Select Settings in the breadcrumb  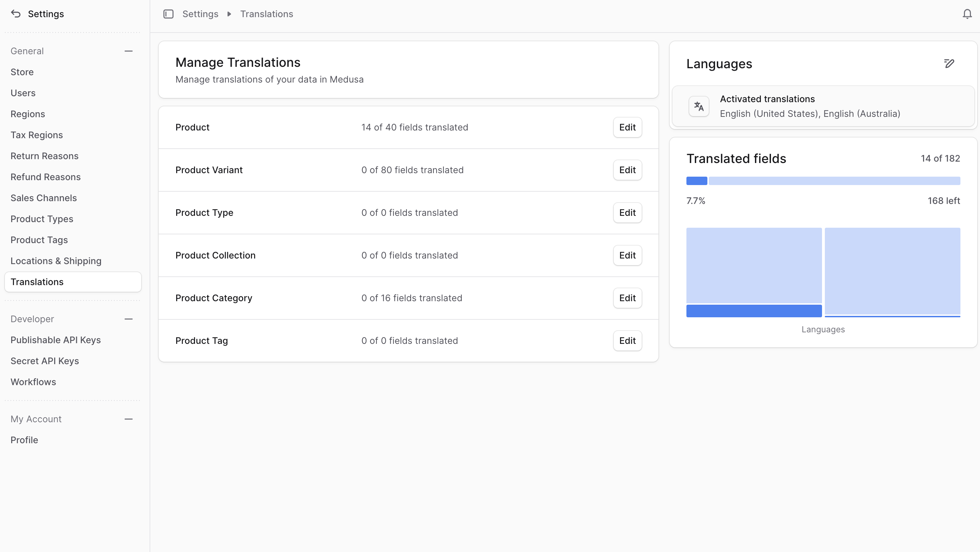(x=201, y=14)
